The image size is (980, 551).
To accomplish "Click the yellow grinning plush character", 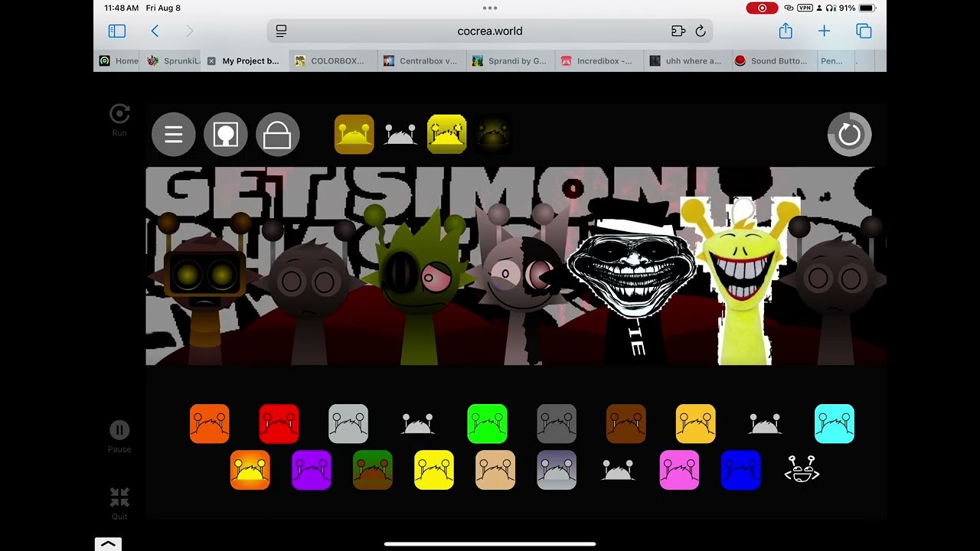I will (x=741, y=282).
